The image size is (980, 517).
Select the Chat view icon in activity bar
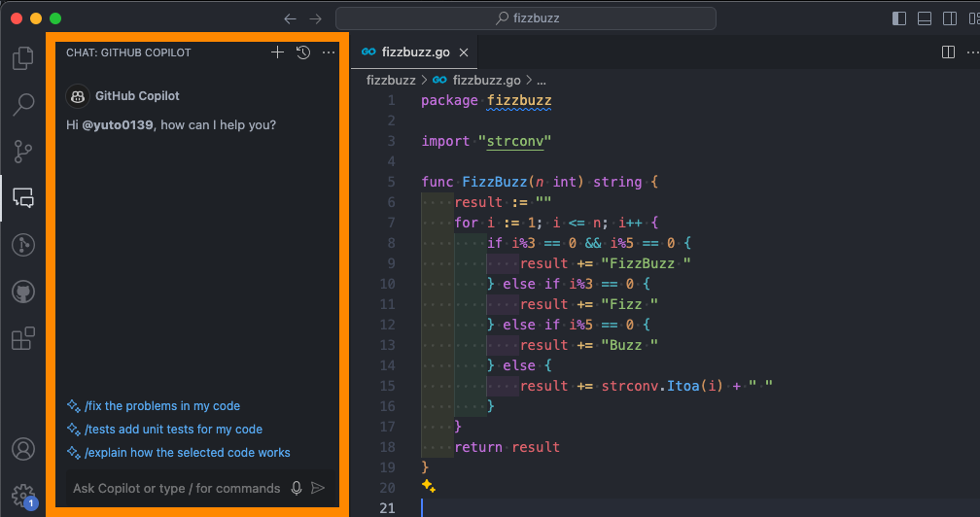click(23, 198)
